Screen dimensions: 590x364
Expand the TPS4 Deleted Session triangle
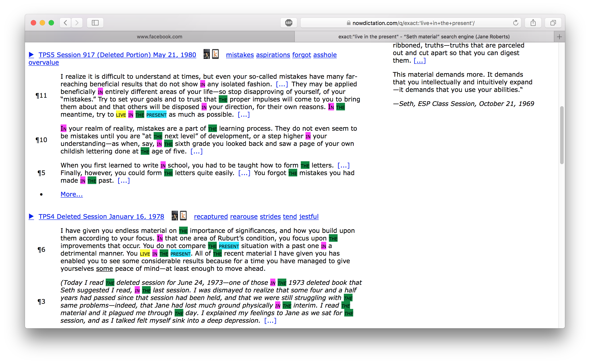click(x=31, y=216)
